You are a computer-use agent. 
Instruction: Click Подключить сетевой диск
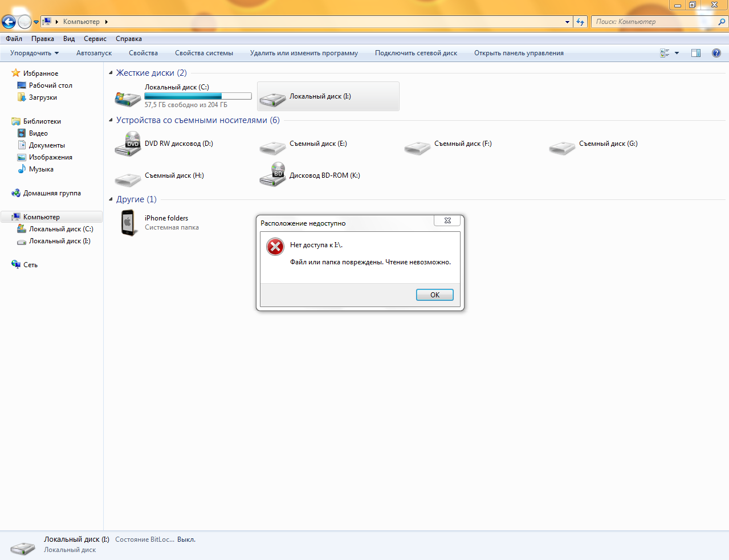pyautogui.click(x=416, y=53)
